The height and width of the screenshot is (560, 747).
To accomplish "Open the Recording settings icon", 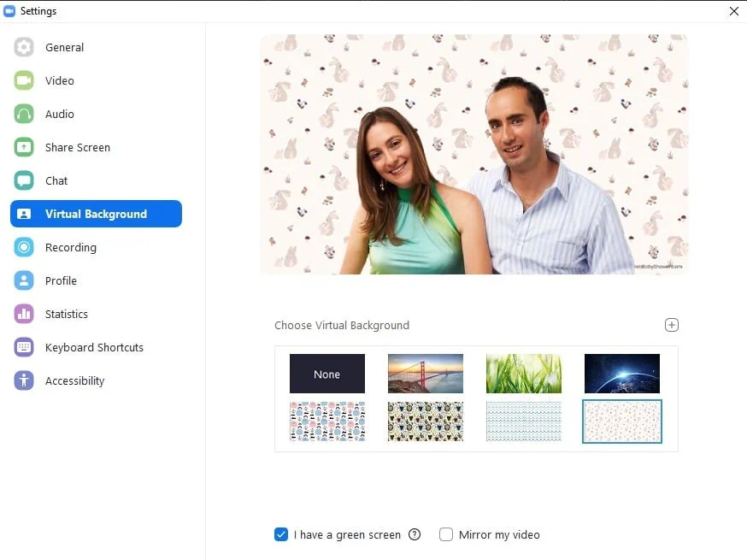I will coord(24,247).
